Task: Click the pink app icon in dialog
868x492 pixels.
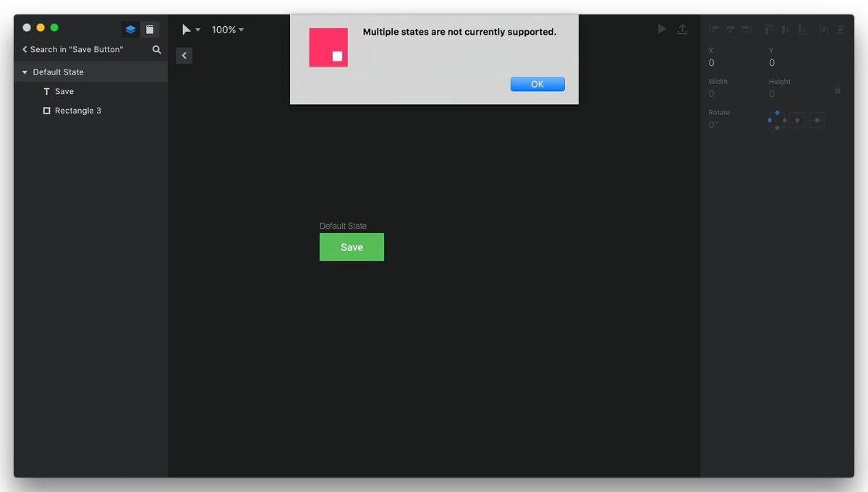Action: (x=328, y=48)
